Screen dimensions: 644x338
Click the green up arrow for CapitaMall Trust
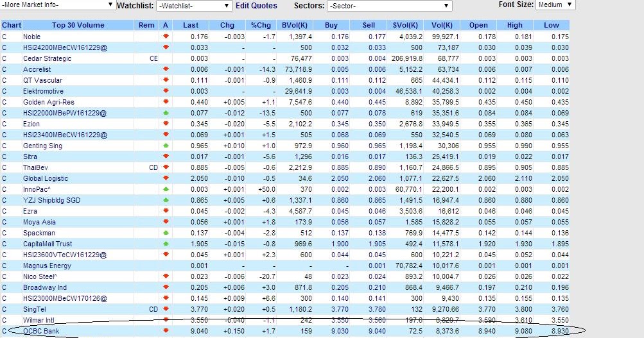coord(166,244)
